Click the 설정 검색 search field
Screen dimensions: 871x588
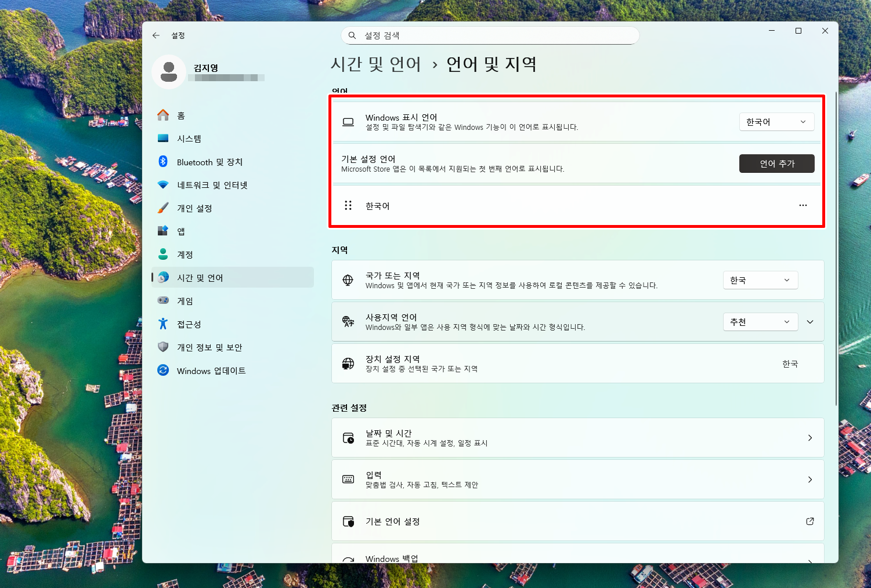pos(490,35)
